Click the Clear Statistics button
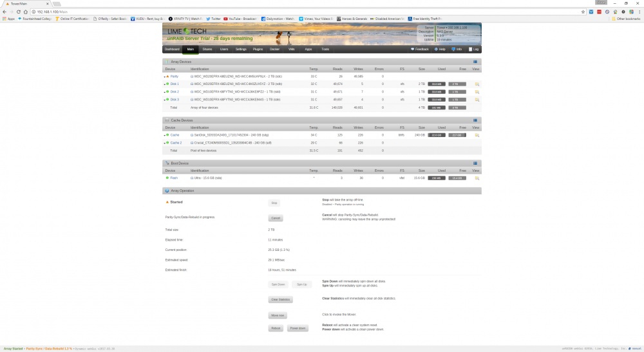 [x=281, y=300]
